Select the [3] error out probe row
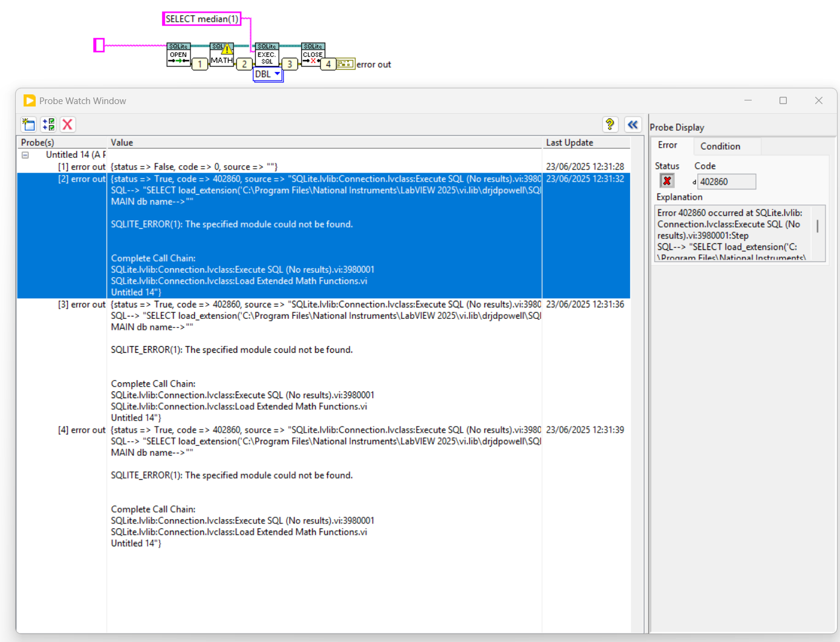This screenshot has width=840, height=642. click(324, 361)
